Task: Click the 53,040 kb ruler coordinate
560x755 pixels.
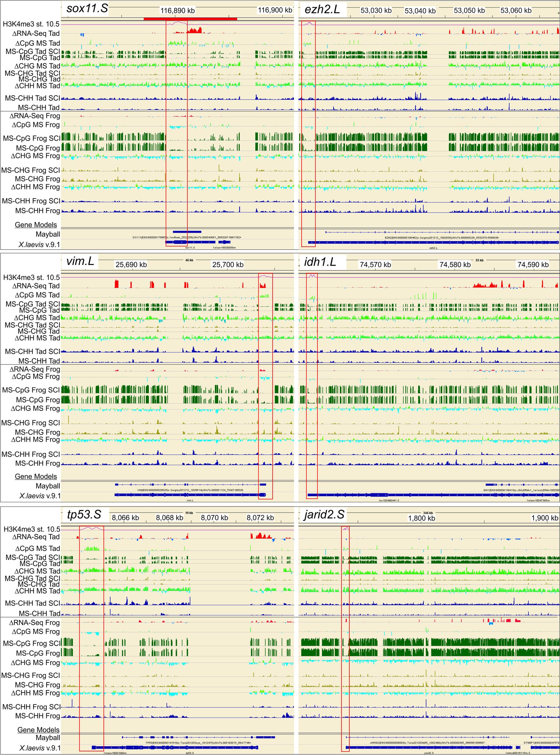Action: click(x=420, y=11)
